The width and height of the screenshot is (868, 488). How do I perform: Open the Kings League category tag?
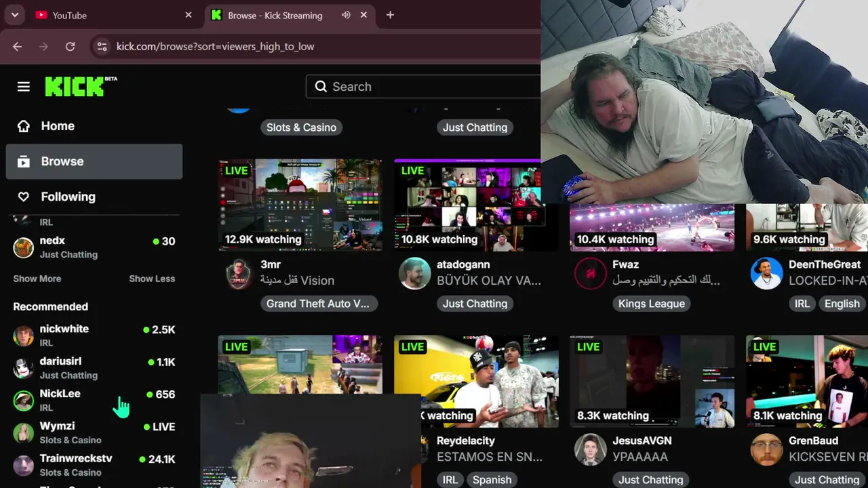pyautogui.click(x=652, y=304)
